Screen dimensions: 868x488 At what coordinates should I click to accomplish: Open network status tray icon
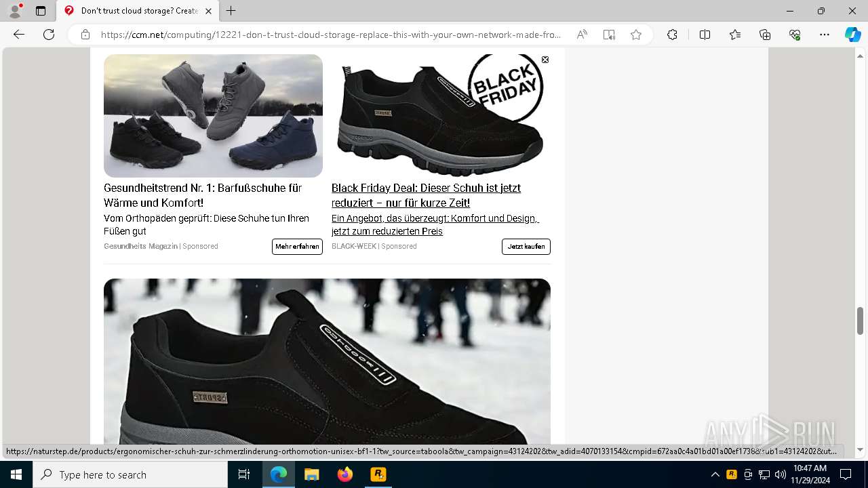(764, 474)
